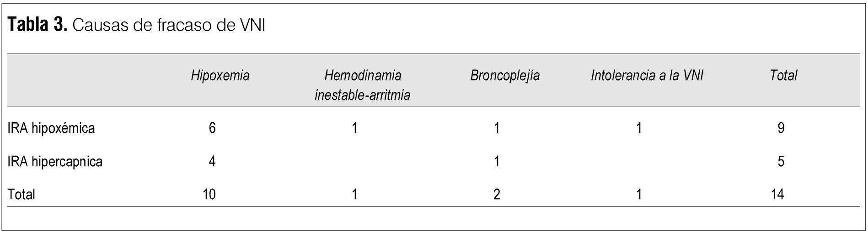Select the 'IRA hipoxémica' row label
The width and height of the screenshot is (868, 235).
[x=51, y=128]
